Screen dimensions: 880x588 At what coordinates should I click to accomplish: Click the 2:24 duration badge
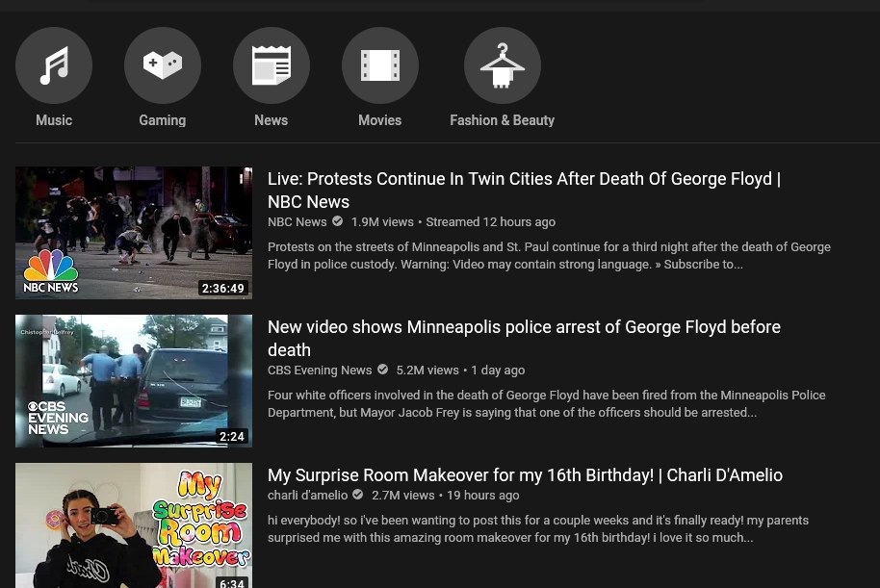[x=232, y=437]
